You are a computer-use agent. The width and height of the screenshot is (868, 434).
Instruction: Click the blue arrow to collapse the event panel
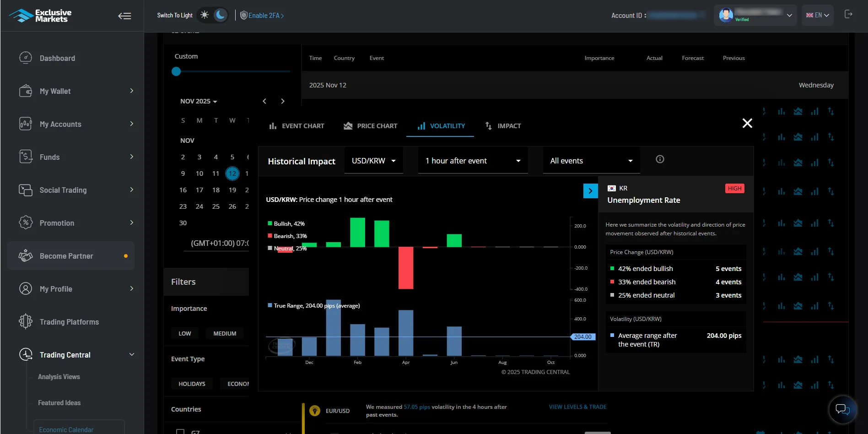[x=590, y=191]
